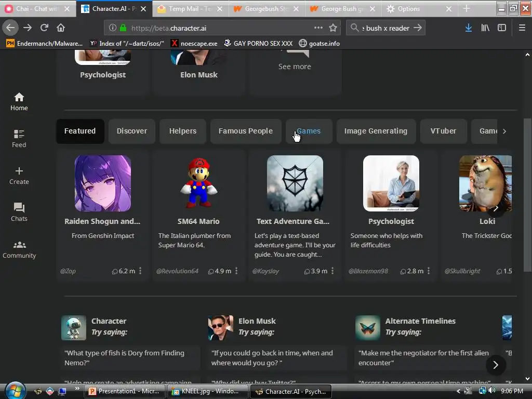
Task: Select the Discover category tab
Action: tap(132, 131)
